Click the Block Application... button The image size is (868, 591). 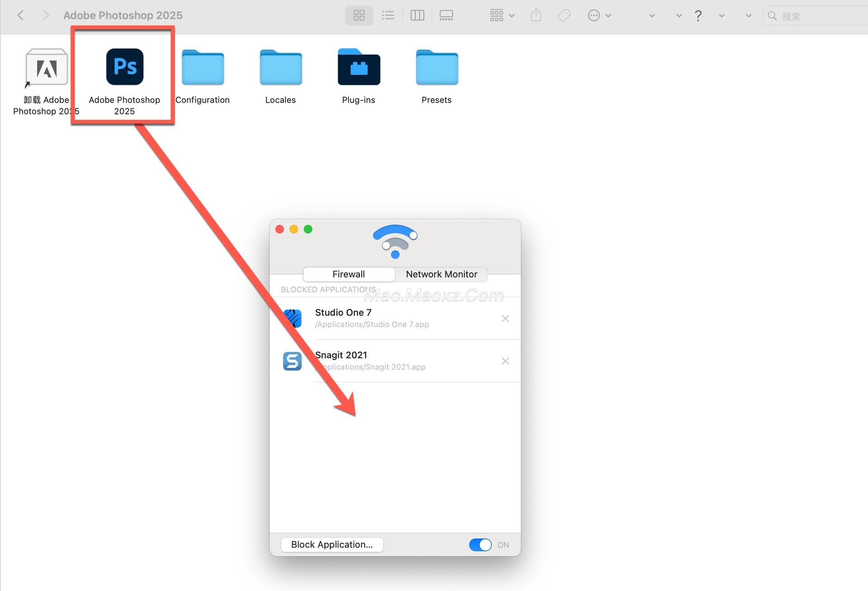[332, 544]
